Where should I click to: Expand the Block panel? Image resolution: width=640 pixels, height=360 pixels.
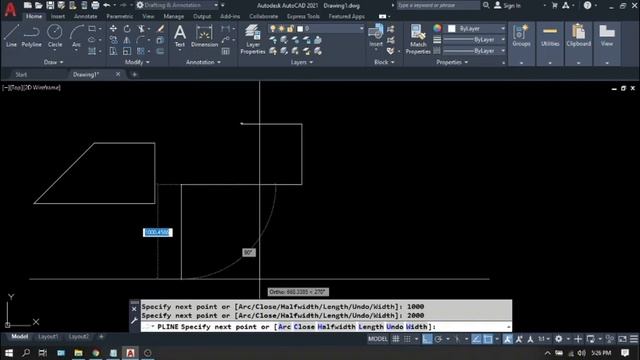(384, 62)
